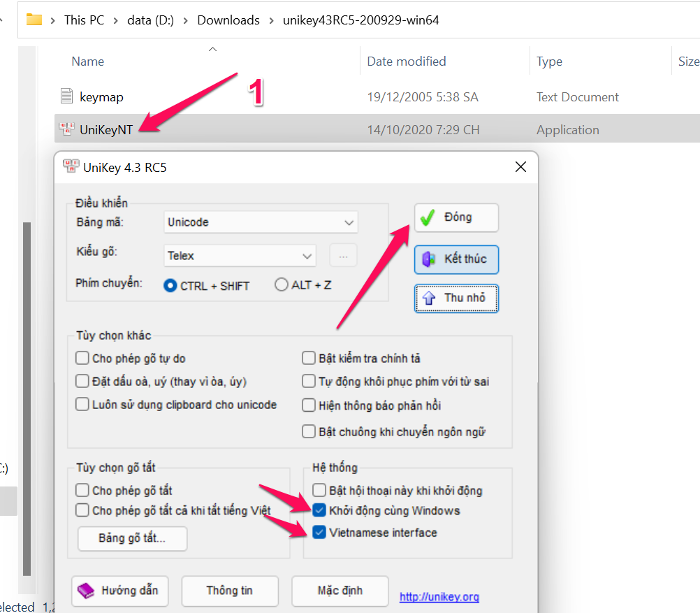Expand the Kiểu gõ Telex dropdown
The height and width of the screenshot is (613, 700).
[240, 256]
